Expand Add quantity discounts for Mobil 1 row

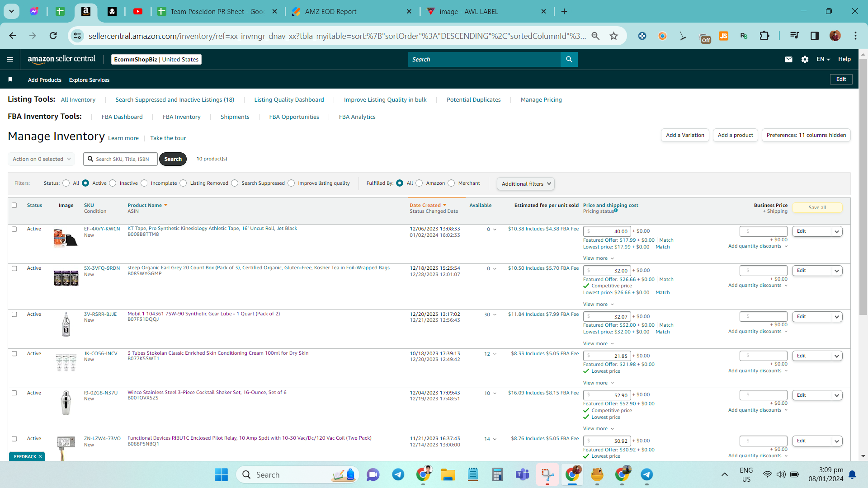tap(758, 331)
